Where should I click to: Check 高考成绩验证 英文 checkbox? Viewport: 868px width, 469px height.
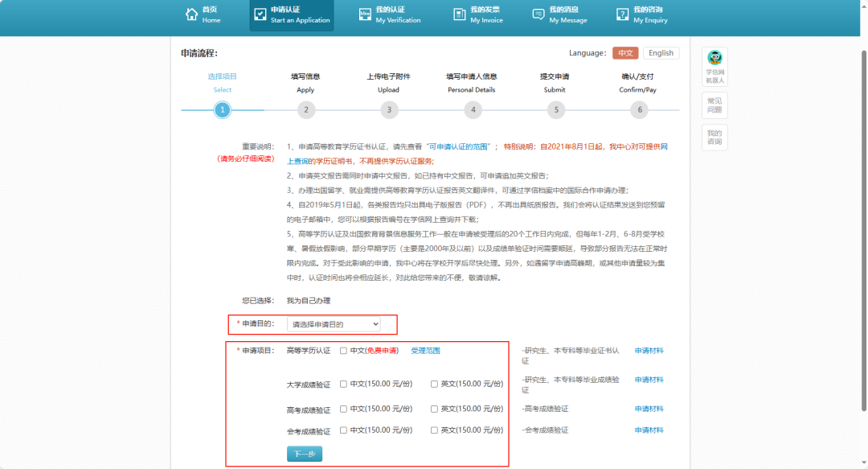[x=434, y=409]
